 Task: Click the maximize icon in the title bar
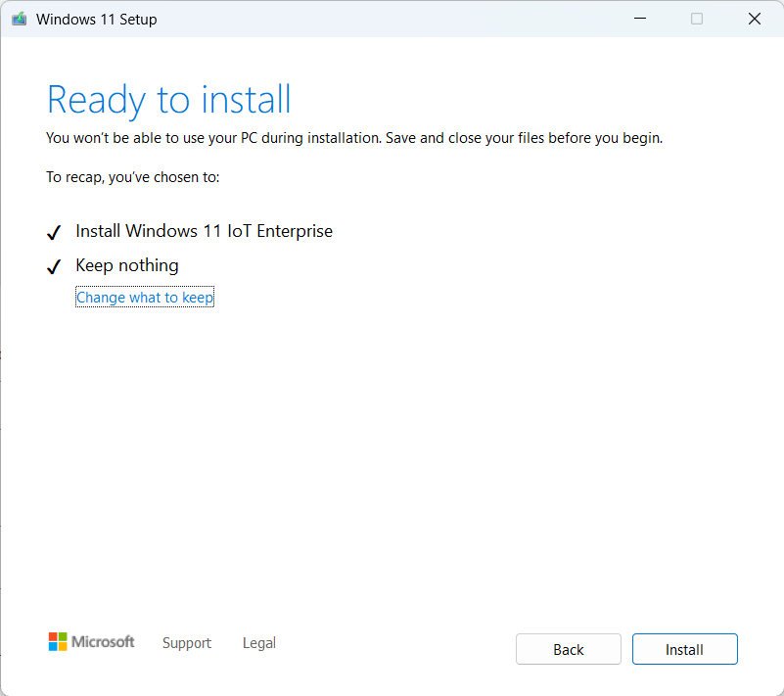(x=696, y=18)
